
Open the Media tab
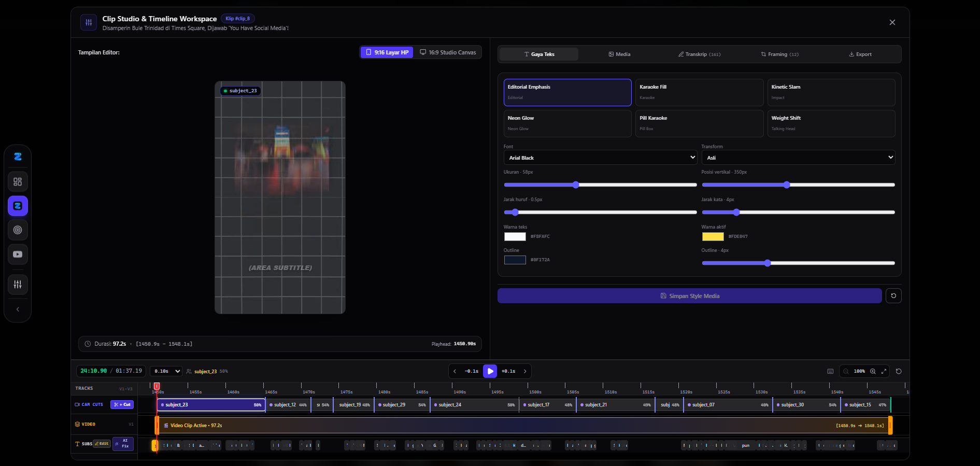[619, 54]
